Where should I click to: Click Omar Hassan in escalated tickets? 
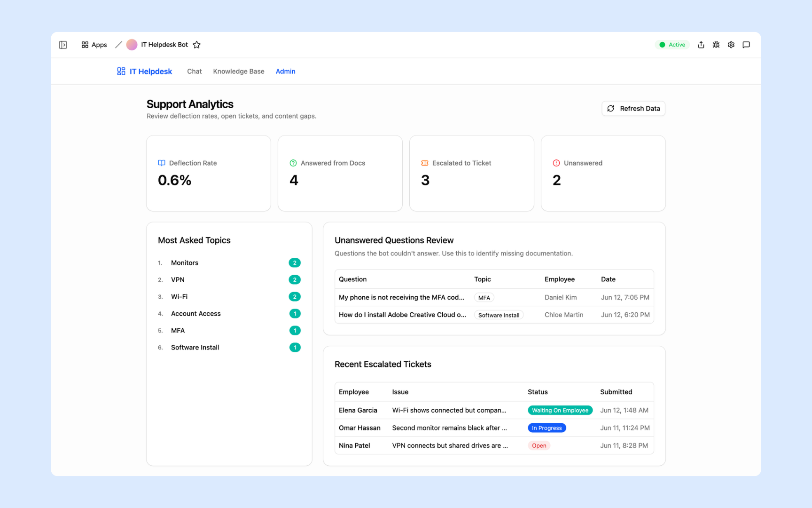point(359,428)
